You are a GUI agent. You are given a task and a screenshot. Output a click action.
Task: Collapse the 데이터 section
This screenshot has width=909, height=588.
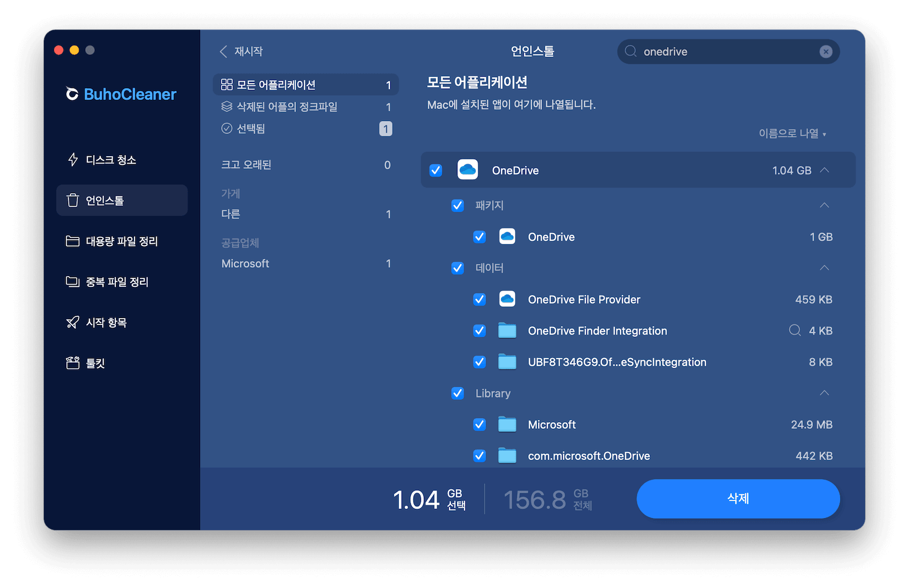pyautogui.click(x=824, y=268)
